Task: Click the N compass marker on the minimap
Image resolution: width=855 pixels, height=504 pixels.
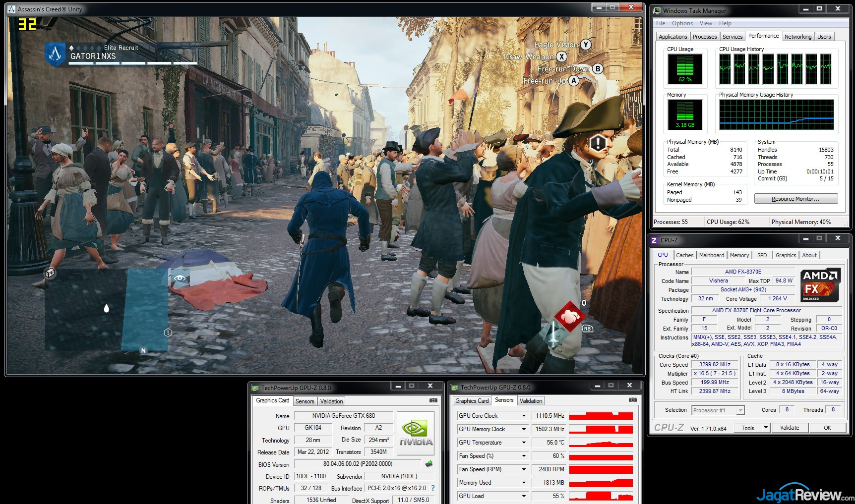Action: coord(143,350)
